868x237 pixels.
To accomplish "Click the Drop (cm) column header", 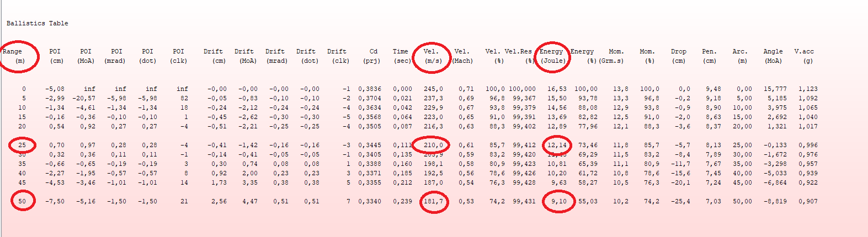I will pos(679,56).
